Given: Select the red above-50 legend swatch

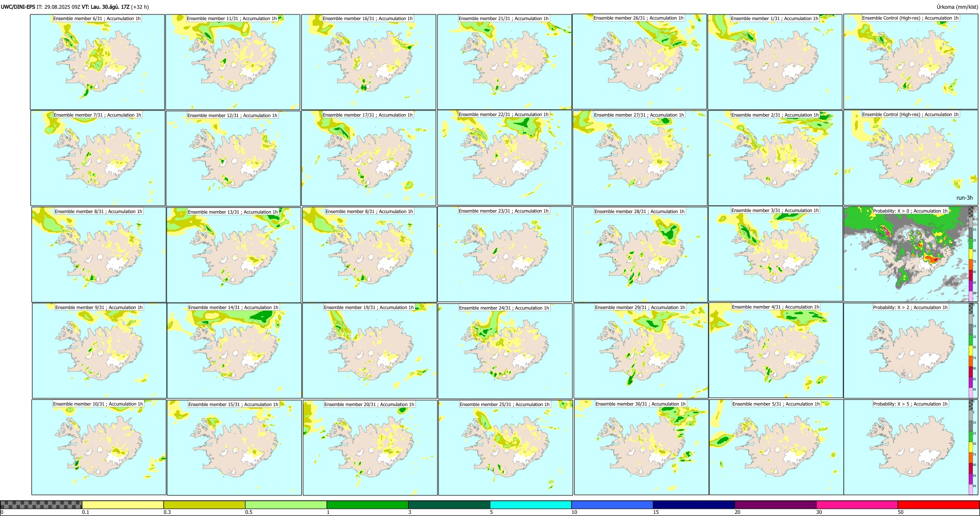Looking at the screenshot, I should [x=938, y=505].
